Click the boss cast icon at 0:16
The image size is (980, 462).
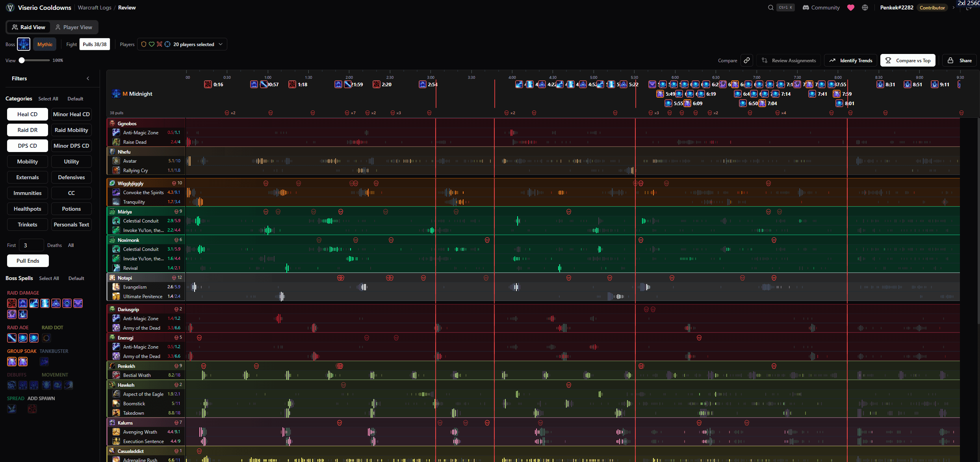208,84
